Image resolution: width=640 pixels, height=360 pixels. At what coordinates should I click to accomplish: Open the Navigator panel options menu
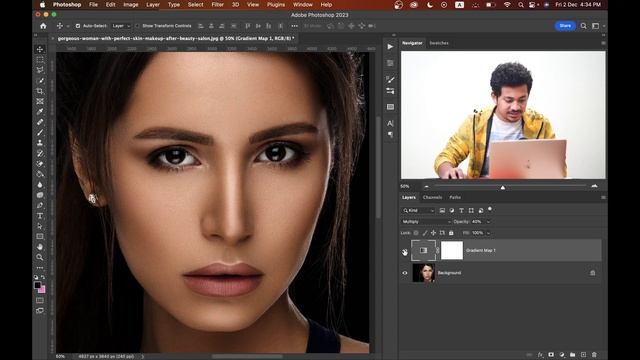point(603,43)
